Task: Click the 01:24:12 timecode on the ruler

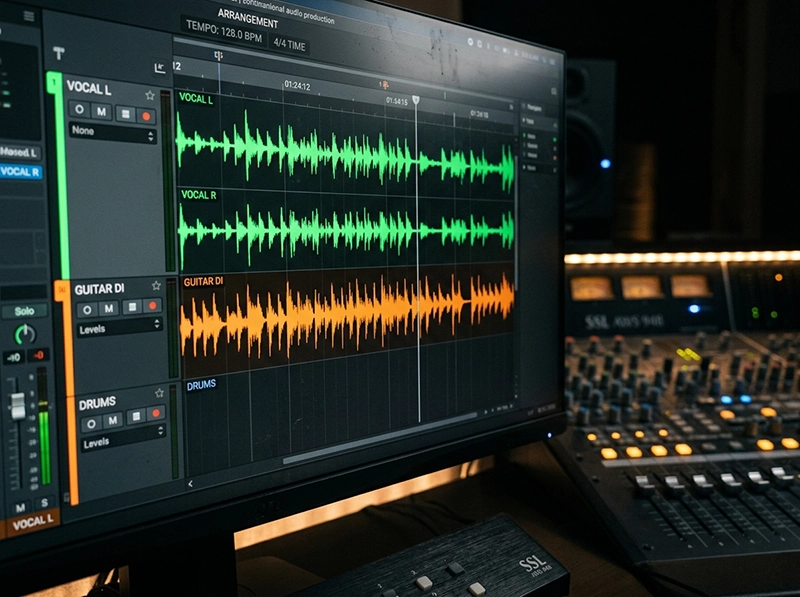Action: pos(297,86)
